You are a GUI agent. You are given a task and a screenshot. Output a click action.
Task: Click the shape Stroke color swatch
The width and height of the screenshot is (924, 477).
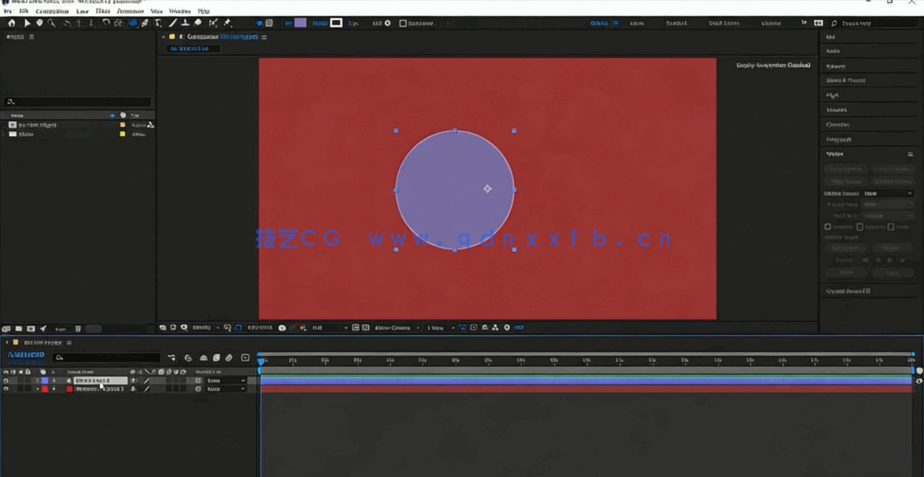point(336,22)
